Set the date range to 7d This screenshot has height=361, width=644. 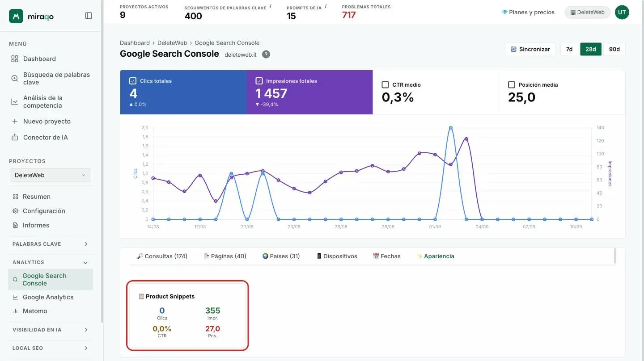click(x=569, y=49)
